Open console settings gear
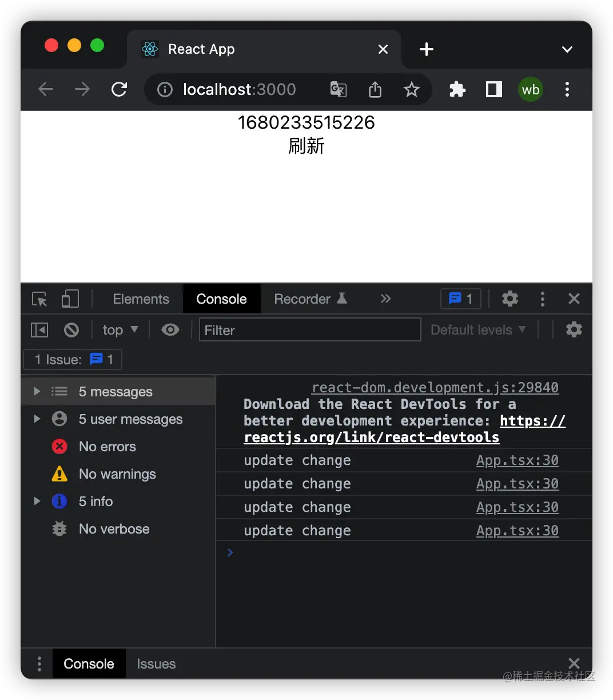 (574, 329)
